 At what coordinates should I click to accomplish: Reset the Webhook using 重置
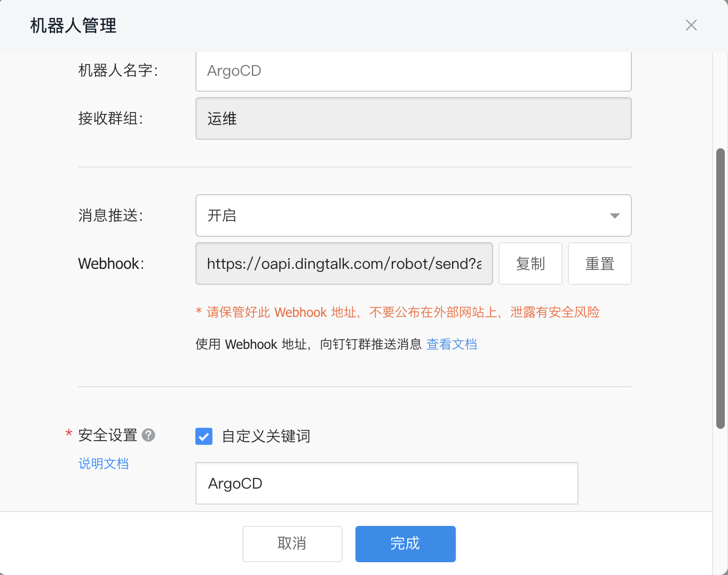[x=599, y=263]
